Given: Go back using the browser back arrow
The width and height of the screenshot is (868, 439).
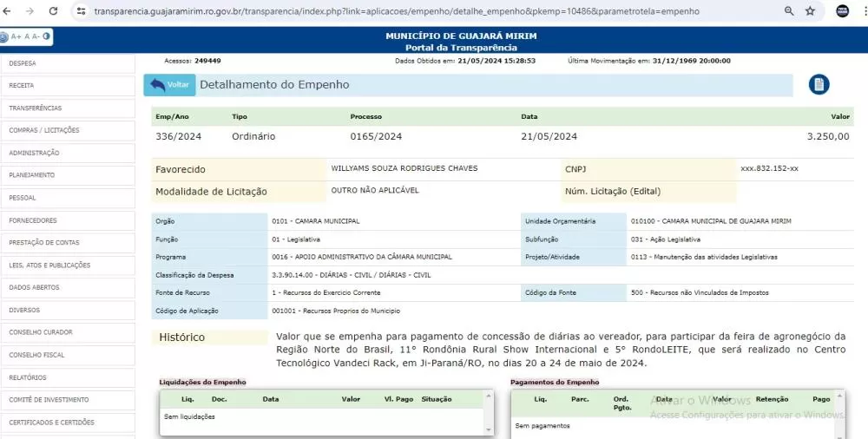Looking at the screenshot, I should [x=7, y=11].
